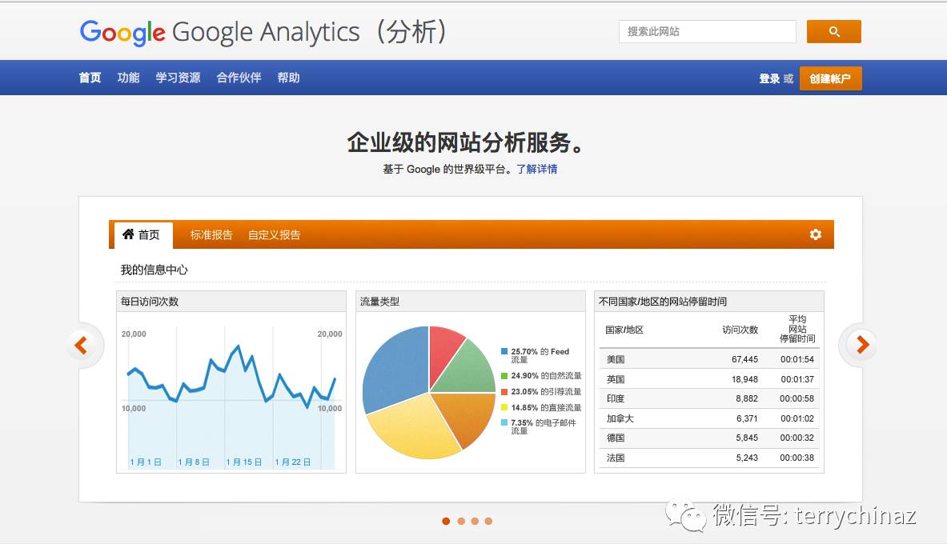Image resolution: width=947 pixels, height=560 pixels.
Task: Click the red 引荐流量 legend swatch
Action: tap(504, 392)
